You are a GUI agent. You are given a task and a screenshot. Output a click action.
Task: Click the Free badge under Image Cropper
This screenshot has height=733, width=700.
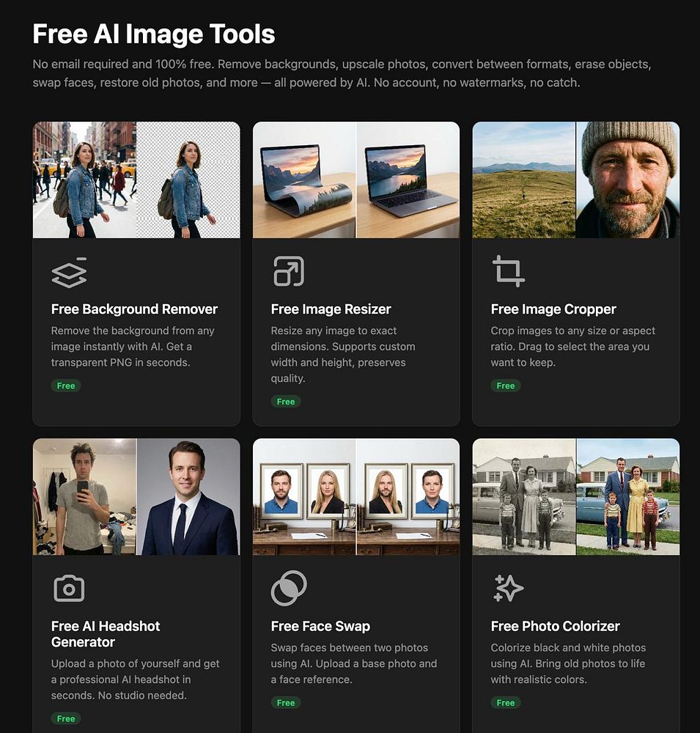[506, 386]
